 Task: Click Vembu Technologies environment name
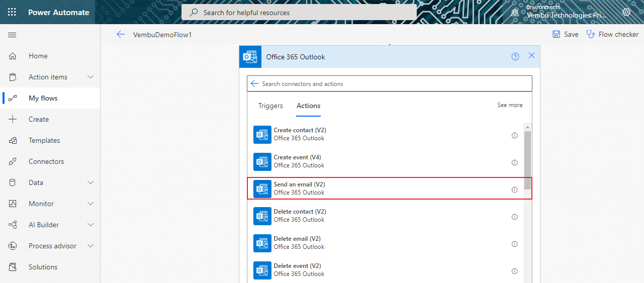566,15
